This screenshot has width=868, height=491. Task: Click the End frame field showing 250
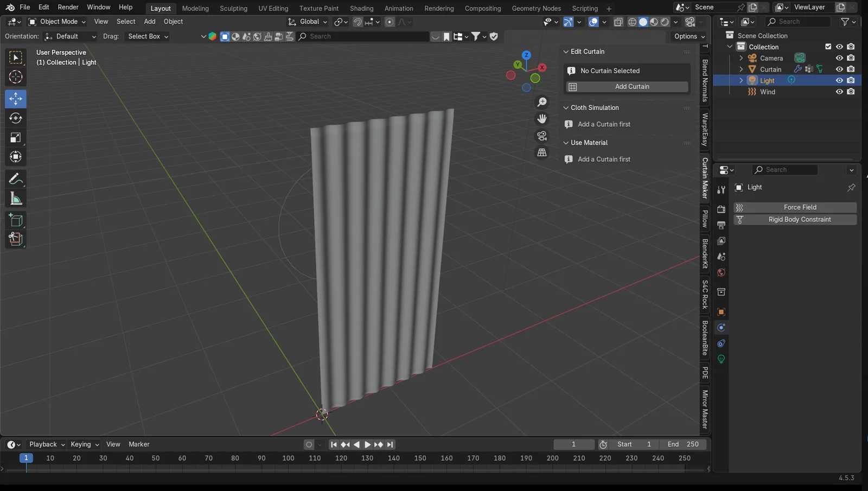point(684,444)
